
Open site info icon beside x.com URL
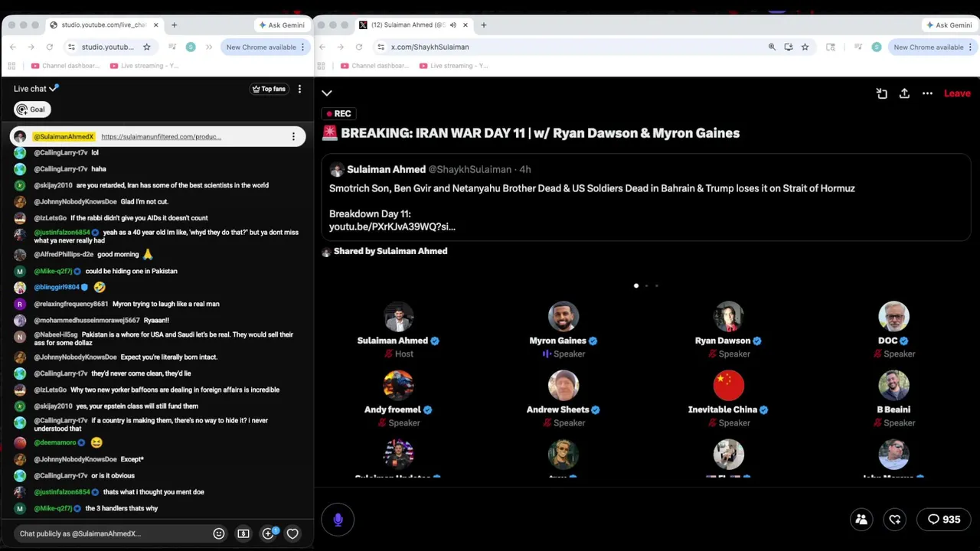coord(381,47)
